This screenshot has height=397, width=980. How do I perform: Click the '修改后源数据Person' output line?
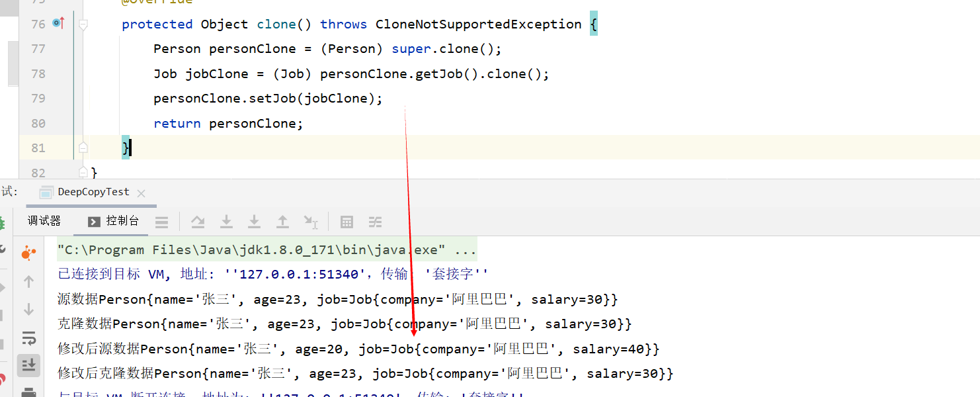point(359,349)
